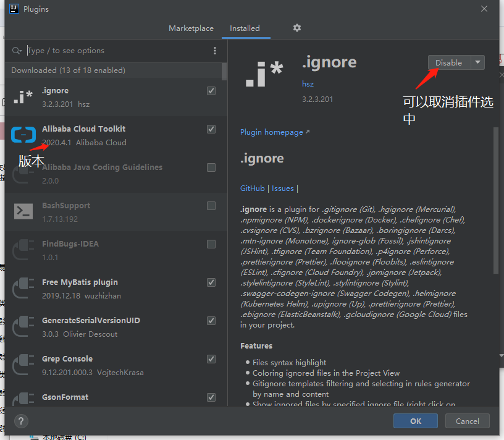Open the search options magnifier icon
Image resolution: width=504 pixels, height=440 pixels.
(x=17, y=51)
